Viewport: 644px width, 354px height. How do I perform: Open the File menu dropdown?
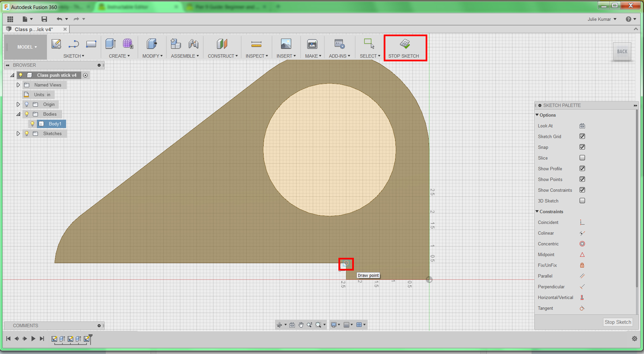tap(28, 19)
